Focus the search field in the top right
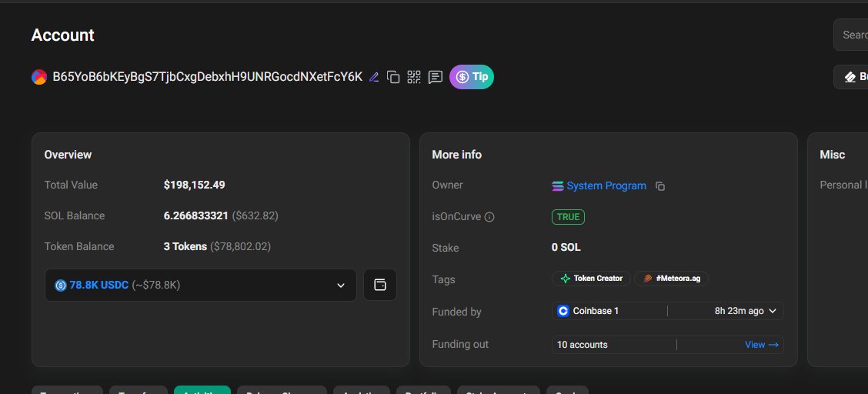 click(851, 35)
